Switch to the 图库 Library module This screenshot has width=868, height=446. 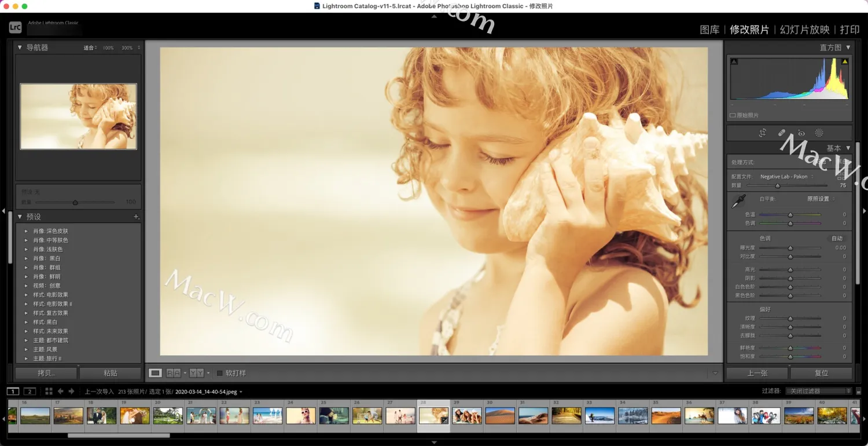[709, 30]
